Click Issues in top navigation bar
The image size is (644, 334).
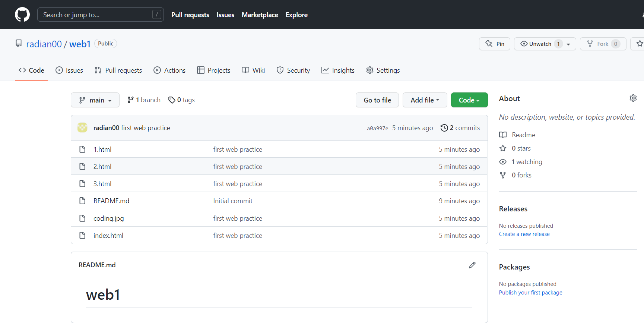[225, 15]
